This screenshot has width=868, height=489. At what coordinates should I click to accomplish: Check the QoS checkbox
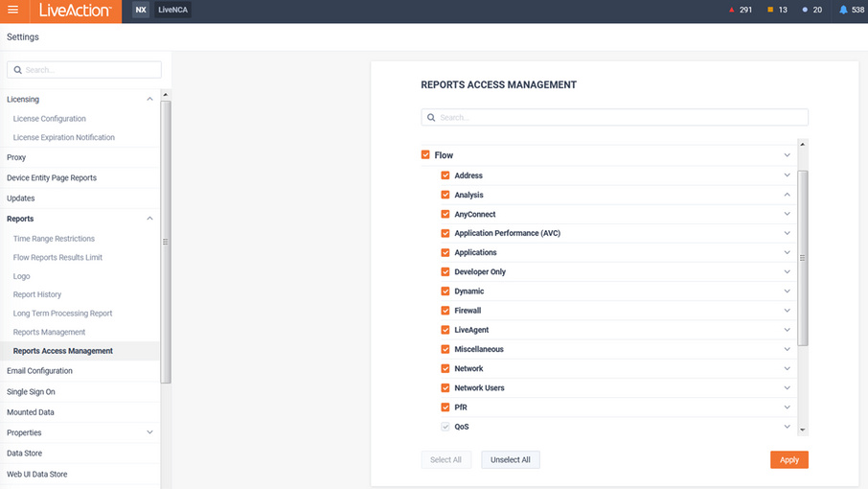pyautogui.click(x=445, y=427)
